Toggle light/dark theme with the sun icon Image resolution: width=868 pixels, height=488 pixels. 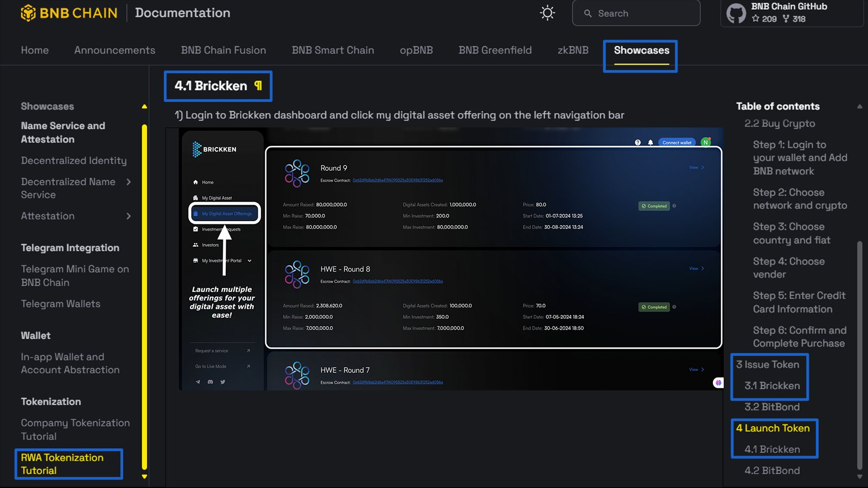(x=547, y=13)
